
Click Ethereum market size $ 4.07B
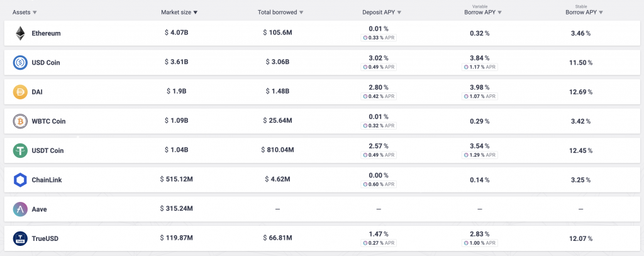(177, 32)
